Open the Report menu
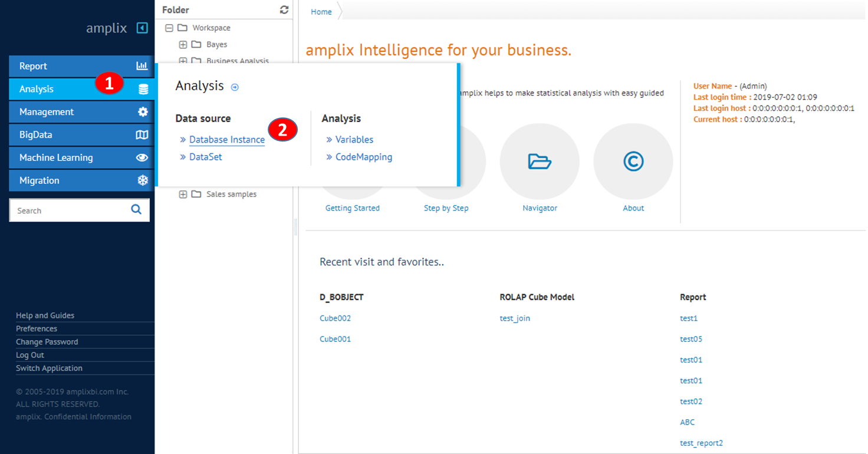 (x=33, y=66)
